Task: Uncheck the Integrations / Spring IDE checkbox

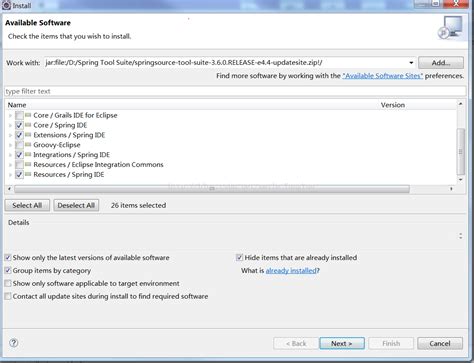Action: [x=19, y=155]
